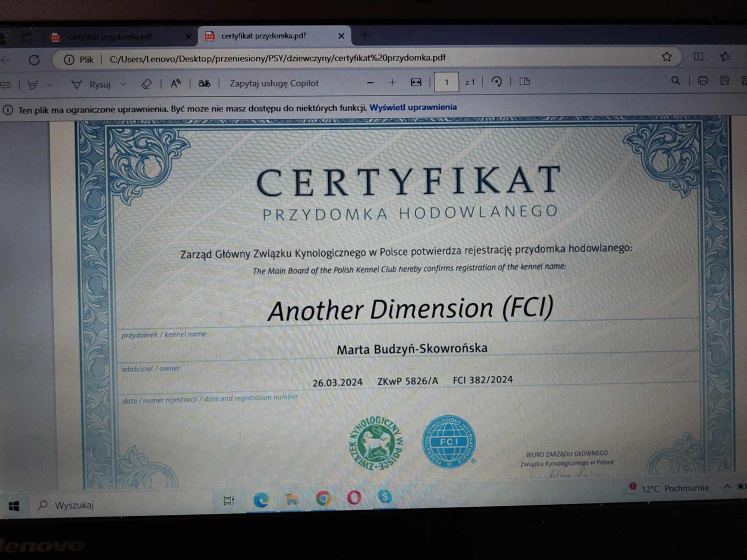
Task: Click the page number input field
Action: tap(446, 82)
